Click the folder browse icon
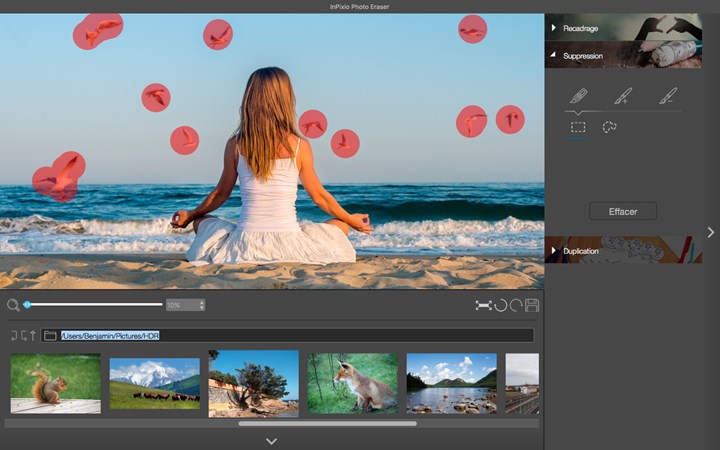The image size is (720, 450). point(50,335)
